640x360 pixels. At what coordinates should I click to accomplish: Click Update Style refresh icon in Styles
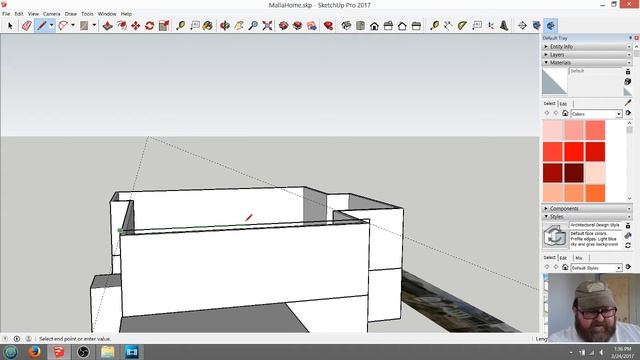[628, 245]
